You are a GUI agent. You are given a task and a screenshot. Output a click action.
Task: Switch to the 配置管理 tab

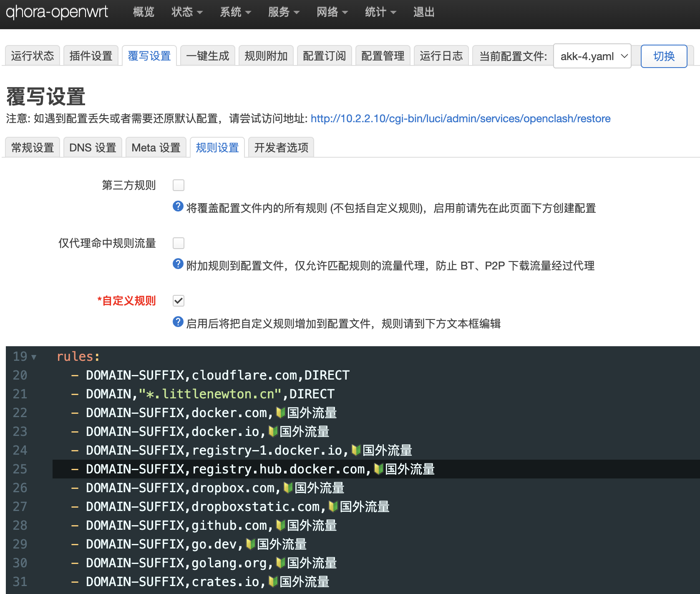click(383, 56)
